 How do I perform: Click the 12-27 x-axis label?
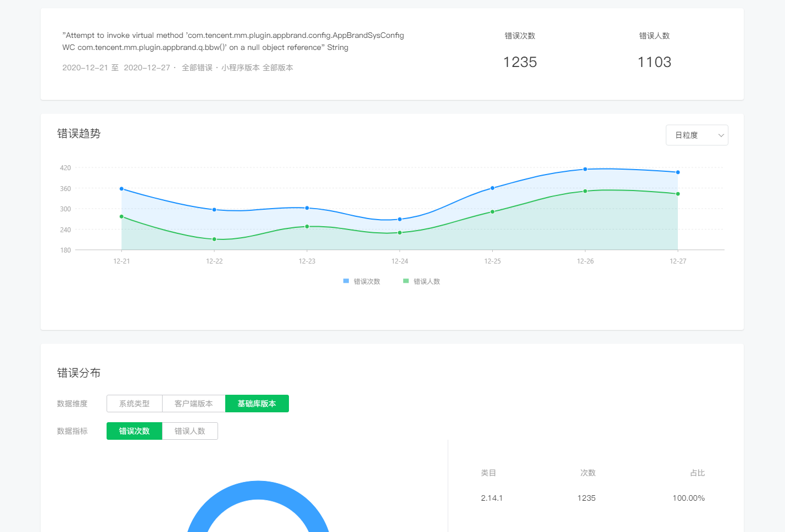pyautogui.click(x=678, y=261)
